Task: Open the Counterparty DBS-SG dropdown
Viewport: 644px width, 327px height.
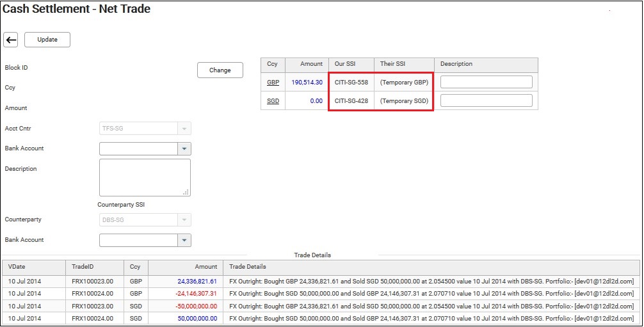Action: click(x=184, y=220)
